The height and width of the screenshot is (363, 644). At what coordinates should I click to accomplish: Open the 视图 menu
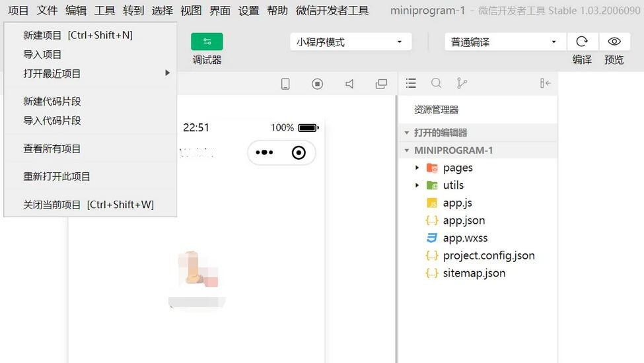coord(191,11)
